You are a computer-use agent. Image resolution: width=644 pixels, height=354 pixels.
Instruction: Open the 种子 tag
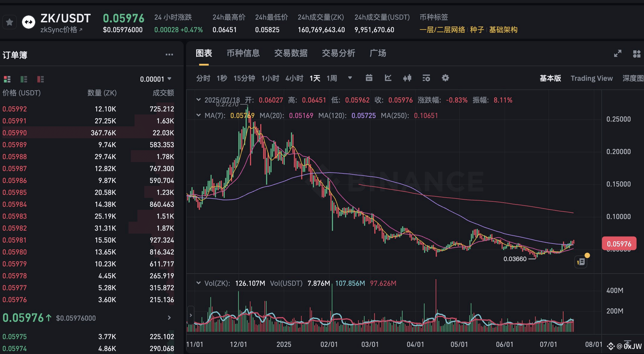[x=477, y=30]
